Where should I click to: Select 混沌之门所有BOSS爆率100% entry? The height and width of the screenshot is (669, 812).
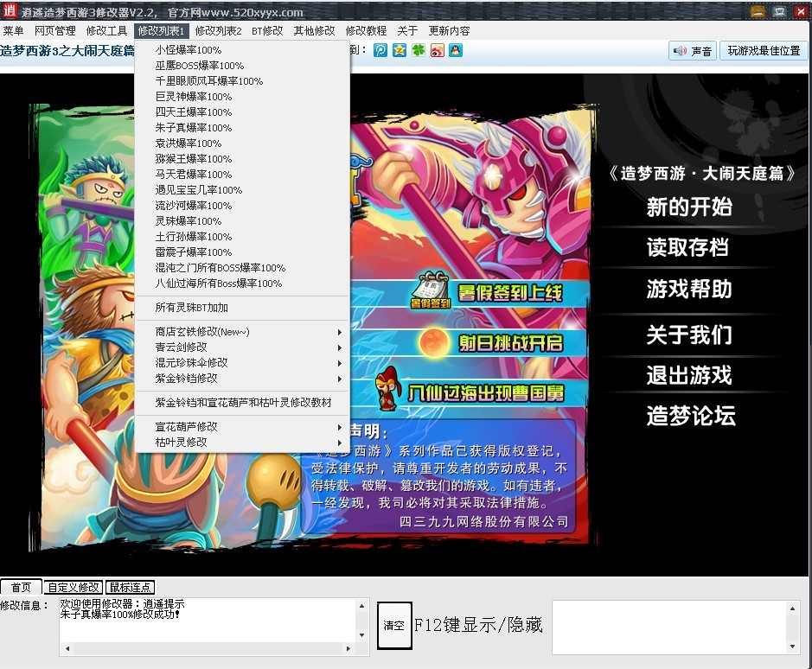click(242, 268)
